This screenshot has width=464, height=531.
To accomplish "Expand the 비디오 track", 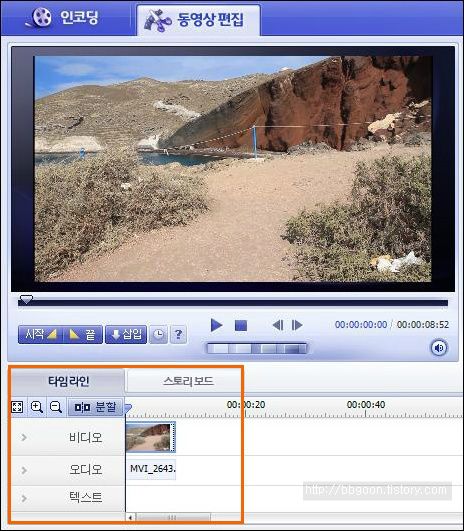I will pos(24,437).
